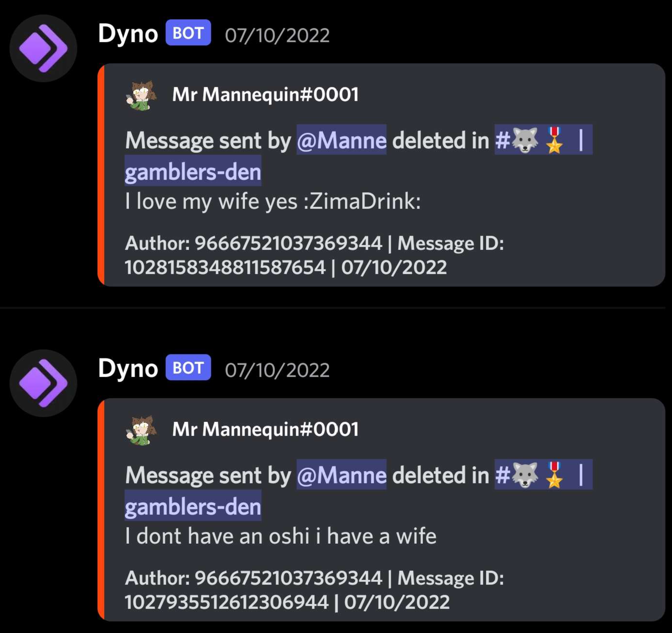Select Mr Mannequin#0001 name in second embed
This screenshot has height=633, width=672.
pos(265,429)
